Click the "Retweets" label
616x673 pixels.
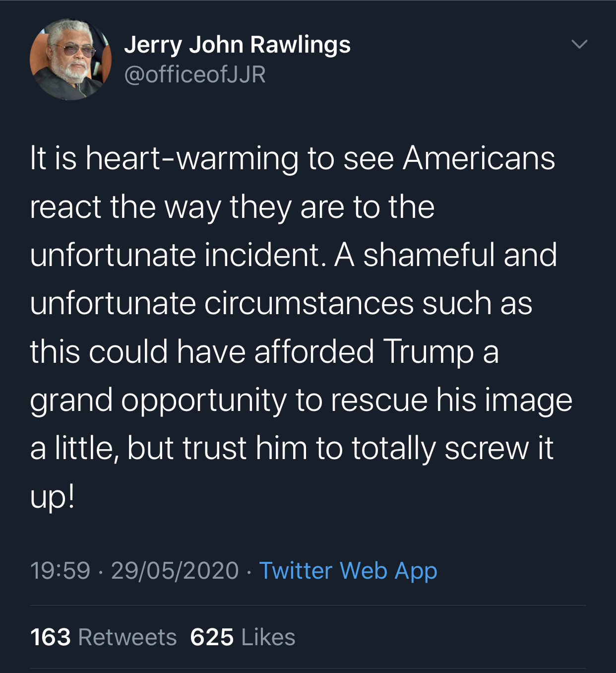(127, 637)
